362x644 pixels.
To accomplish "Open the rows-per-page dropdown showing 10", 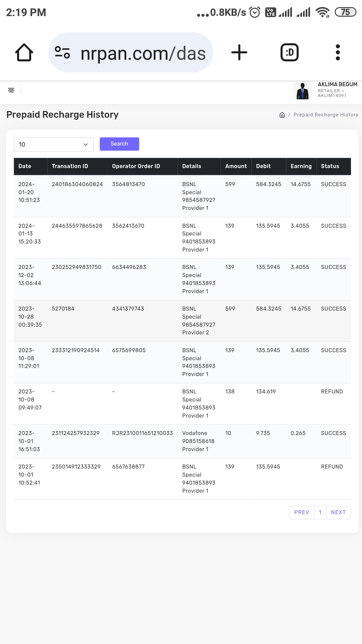I will pos(54,145).
